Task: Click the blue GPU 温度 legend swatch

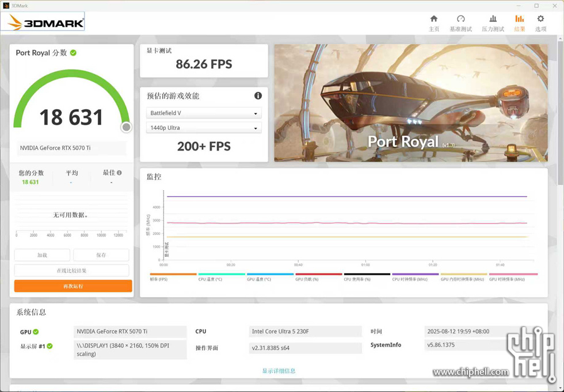Action: click(270, 274)
